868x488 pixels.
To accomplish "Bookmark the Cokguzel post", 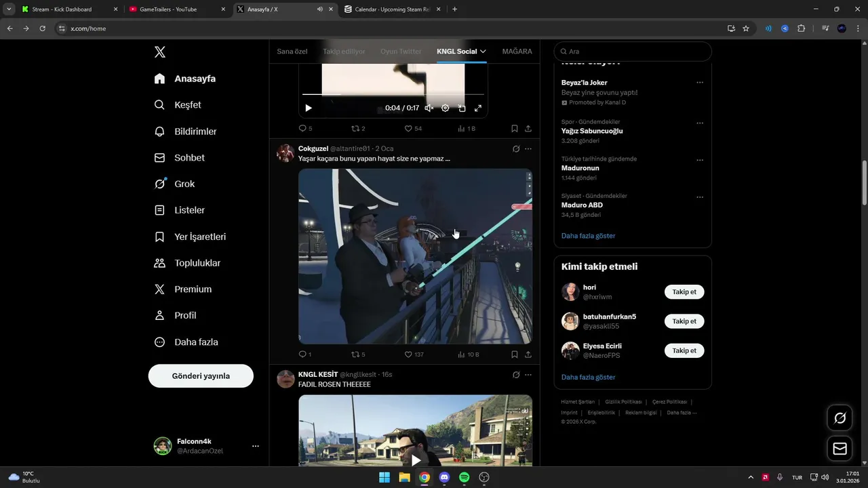I will 515,354.
